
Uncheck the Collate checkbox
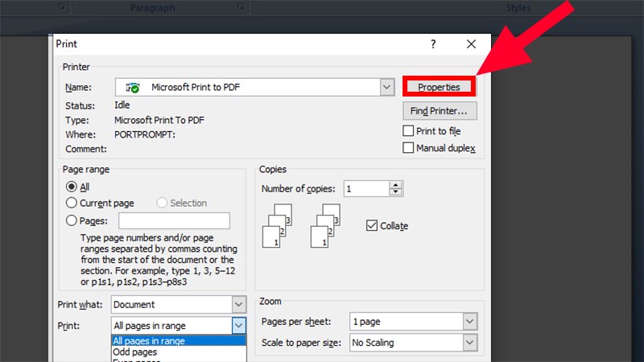click(372, 226)
